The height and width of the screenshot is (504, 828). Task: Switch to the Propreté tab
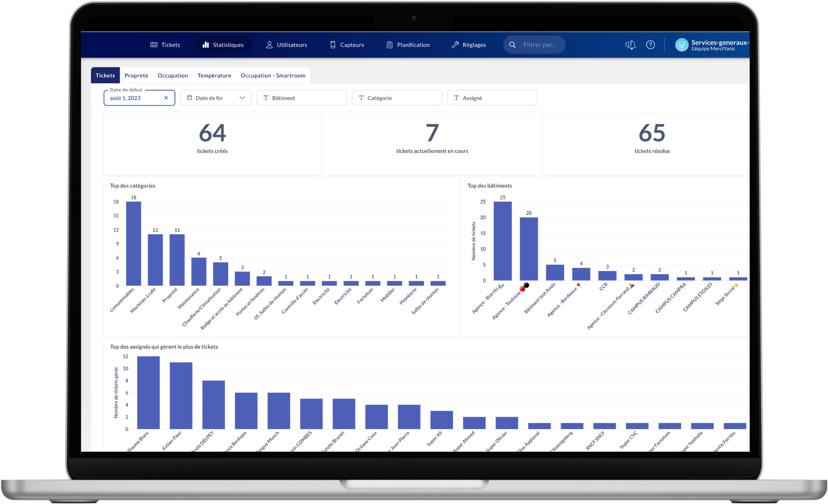(136, 75)
